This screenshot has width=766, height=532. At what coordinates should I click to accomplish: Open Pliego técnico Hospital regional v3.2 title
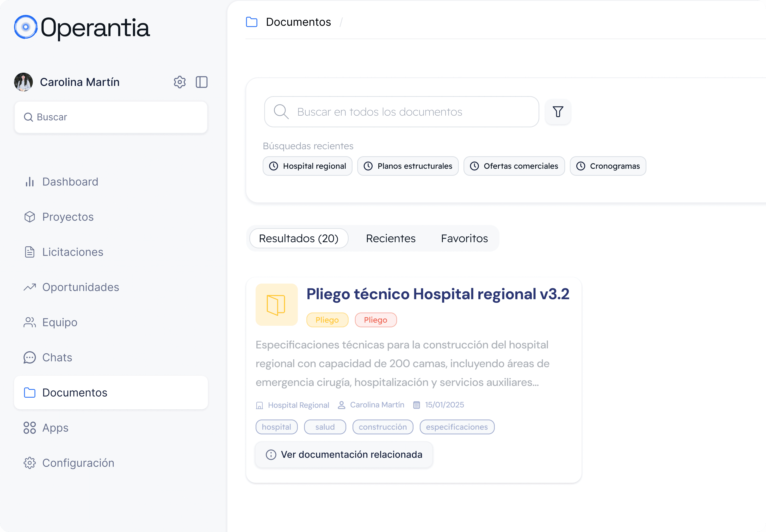(437, 294)
